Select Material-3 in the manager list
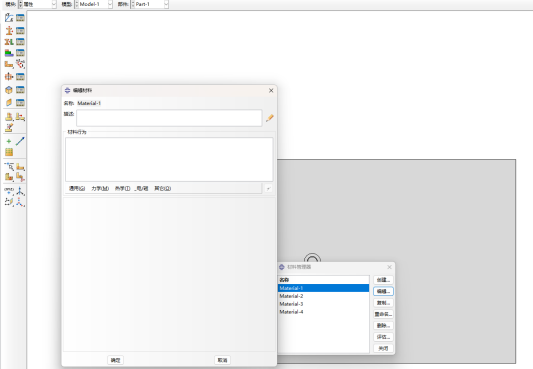The width and height of the screenshot is (533, 369). 324,304
